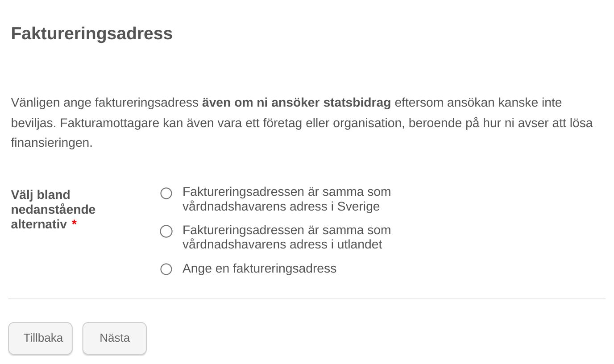Click the word 'finansieringen' in the intro paragraph
Screen dimensions: 614x364
pos(51,143)
